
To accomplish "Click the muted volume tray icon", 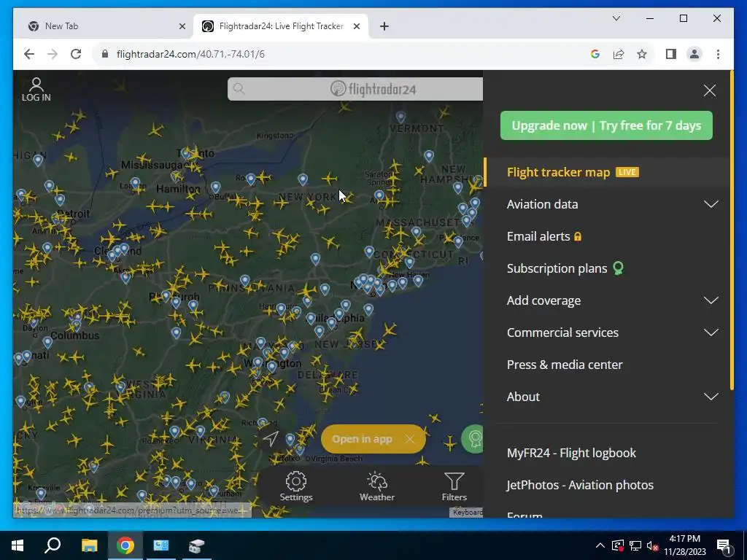I will (653, 545).
